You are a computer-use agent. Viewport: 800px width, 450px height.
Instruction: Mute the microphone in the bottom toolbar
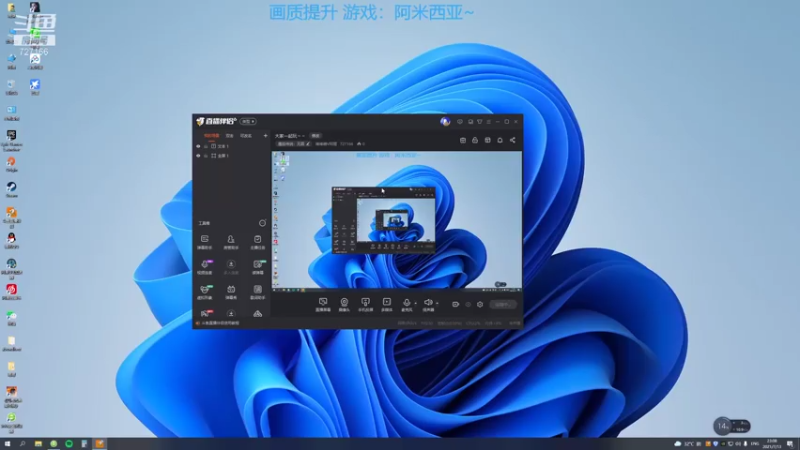pos(407,305)
